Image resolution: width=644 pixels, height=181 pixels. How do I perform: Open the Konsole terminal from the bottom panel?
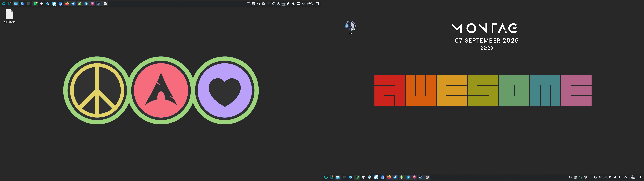(344, 177)
